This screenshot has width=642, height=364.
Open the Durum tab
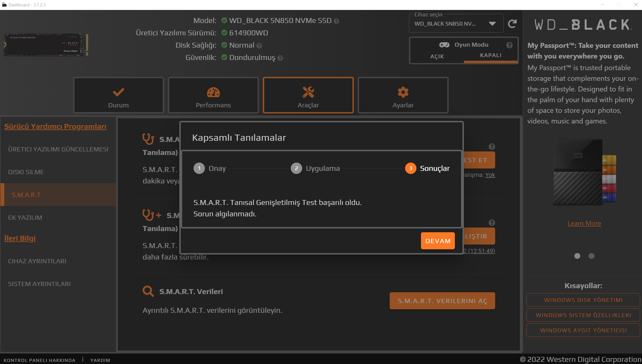[x=118, y=95]
